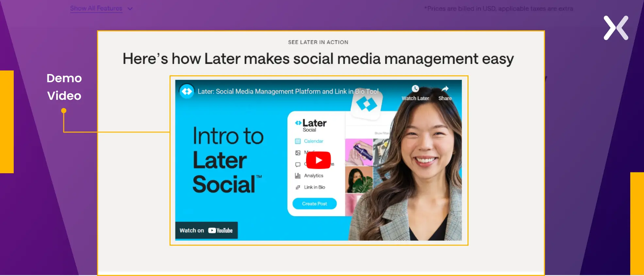Open the Later channel logo avatar
Image resolution: width=644 pixels, height=276 pixels.
pyautogui.click(x=187, y=91)
